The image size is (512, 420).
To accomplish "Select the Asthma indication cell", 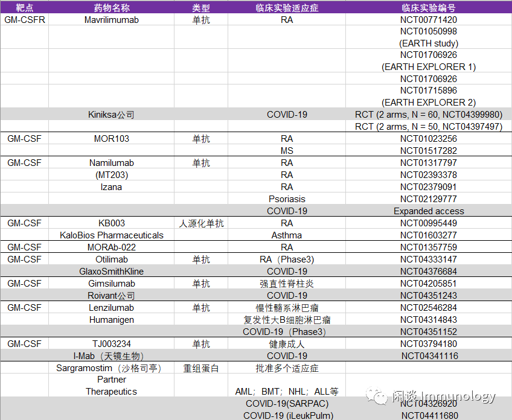I will coord(287,235).
